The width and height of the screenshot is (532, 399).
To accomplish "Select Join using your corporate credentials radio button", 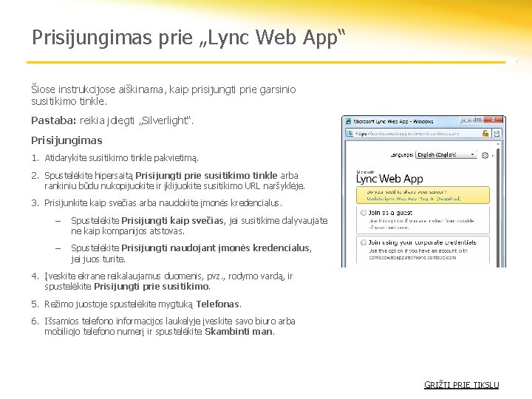I will coord(364,242).
